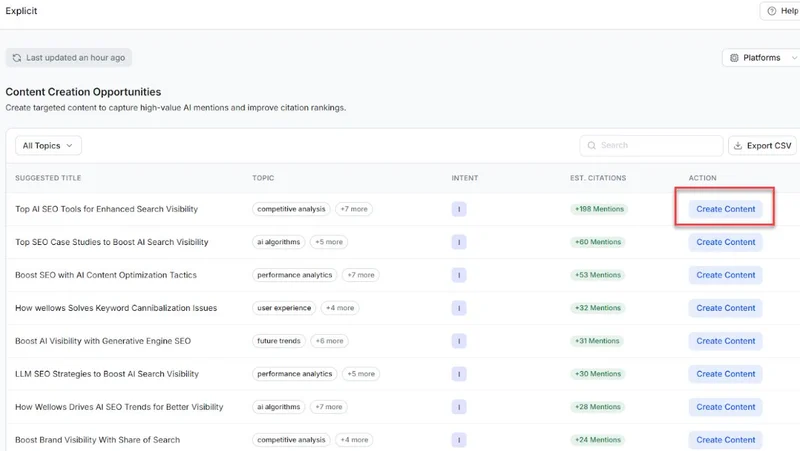The width and height of the screenshot is (800, 451).
Task: Click the refresh icon beside Last updated
Action: tap(17, 58)
